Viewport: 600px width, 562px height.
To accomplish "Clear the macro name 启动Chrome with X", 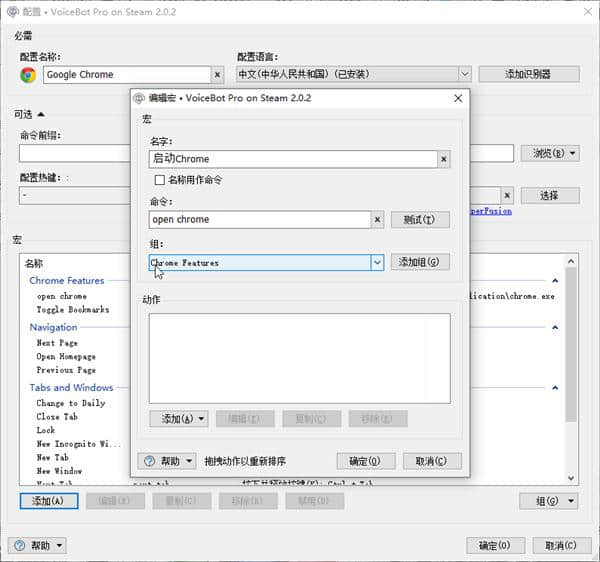I will (444, 158).
